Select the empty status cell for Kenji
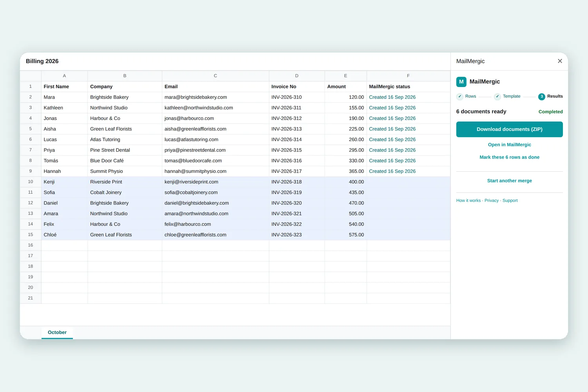Screen dimensions: 588x392 [408, 182]
